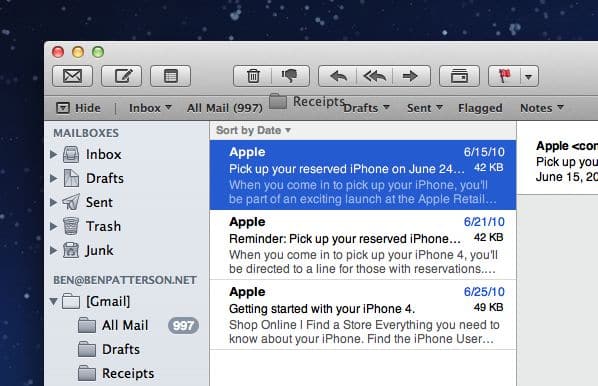Click the archive box toolbar icon
The height and width of the screenshot is (386, 598).
pos(459,76)
